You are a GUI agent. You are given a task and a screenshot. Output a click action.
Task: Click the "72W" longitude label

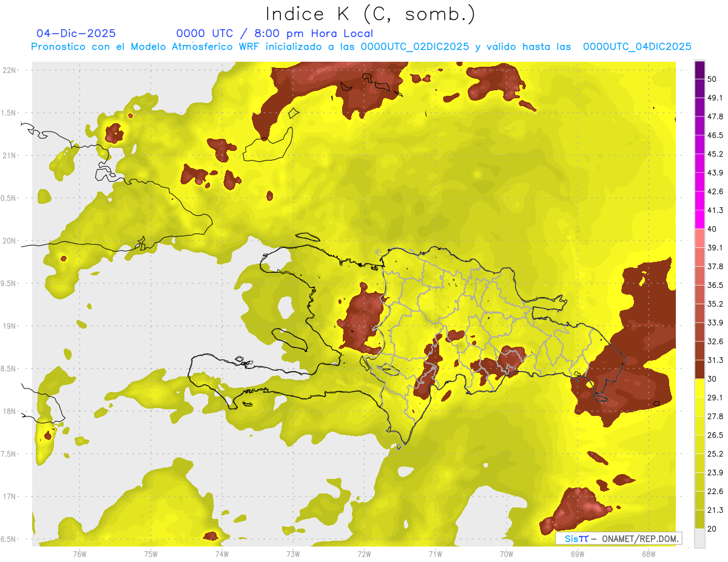(364, 554)
